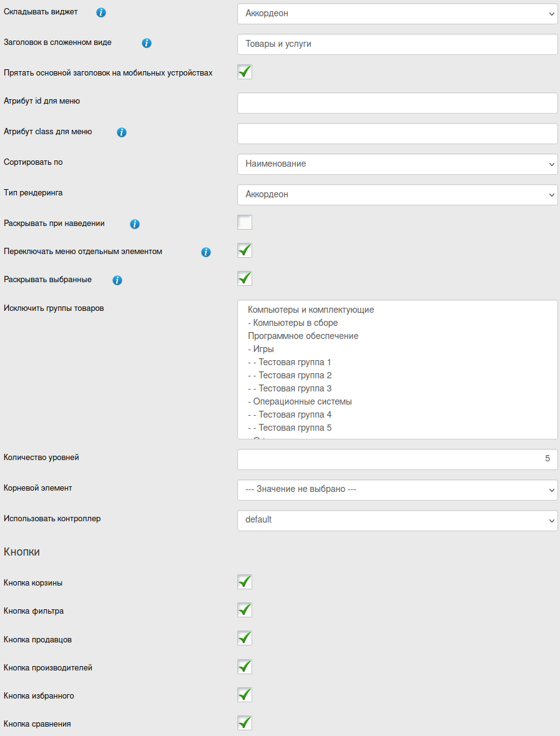560x736 pixels.
Task: Click info icon next to 'Складывать виджет'
Action: pyautogui.click(x=101, y=12)
